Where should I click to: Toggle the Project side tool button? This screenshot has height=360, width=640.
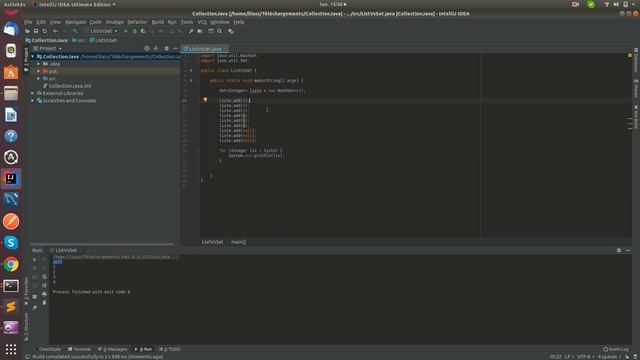click(x=27, y=60)
